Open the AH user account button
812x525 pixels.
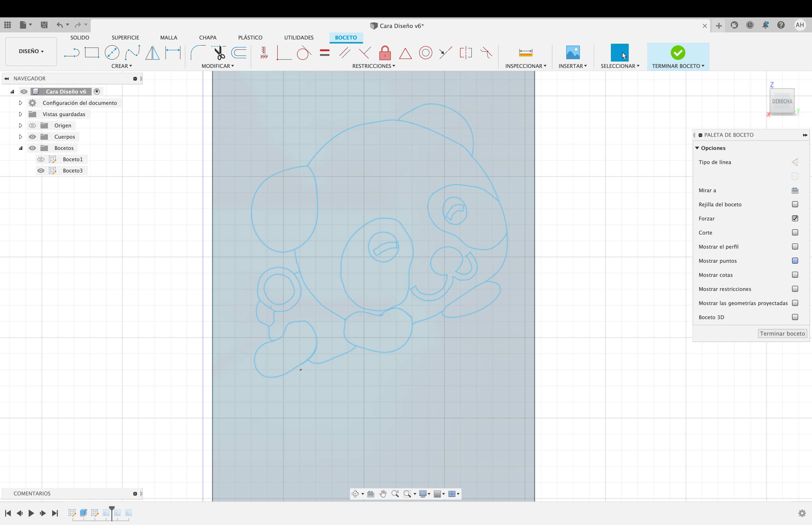coord(800,25)
